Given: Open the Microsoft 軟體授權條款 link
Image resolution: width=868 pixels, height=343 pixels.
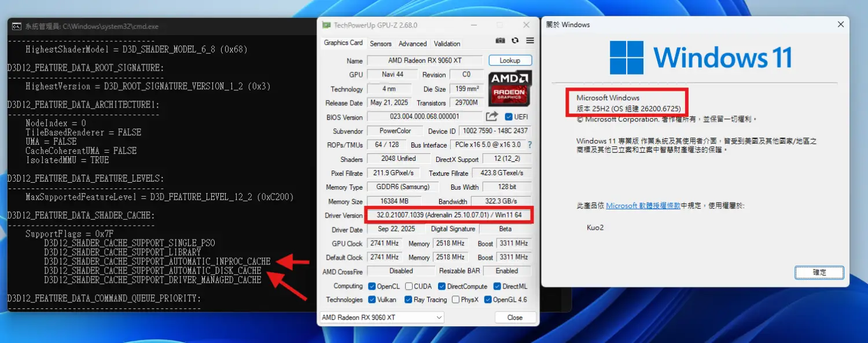Looking at the screenshot, I should (643, 205).
